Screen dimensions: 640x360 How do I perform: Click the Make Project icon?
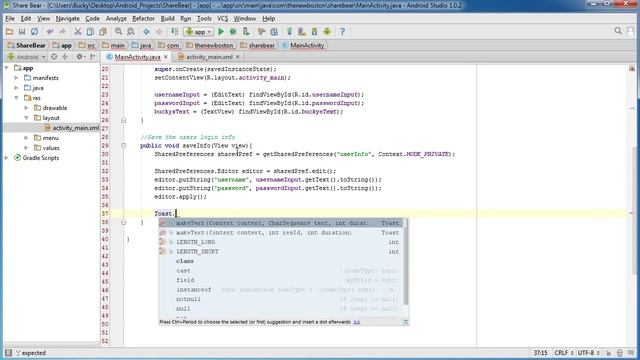(x=174, y=31)
